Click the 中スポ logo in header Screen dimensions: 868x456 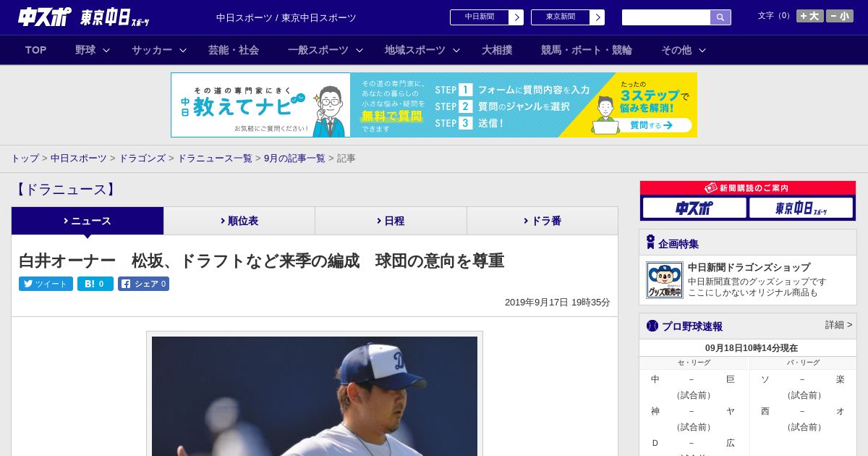(44, 17)
